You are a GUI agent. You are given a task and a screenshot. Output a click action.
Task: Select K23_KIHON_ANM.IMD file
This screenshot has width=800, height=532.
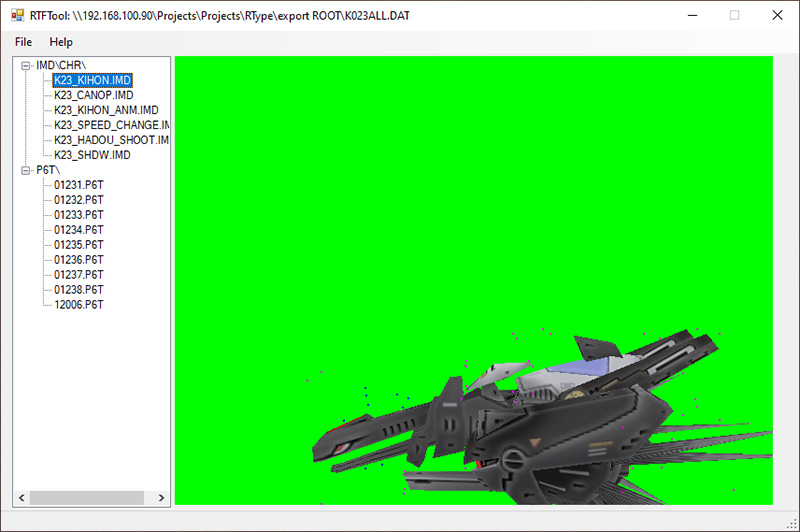(106, 110)
